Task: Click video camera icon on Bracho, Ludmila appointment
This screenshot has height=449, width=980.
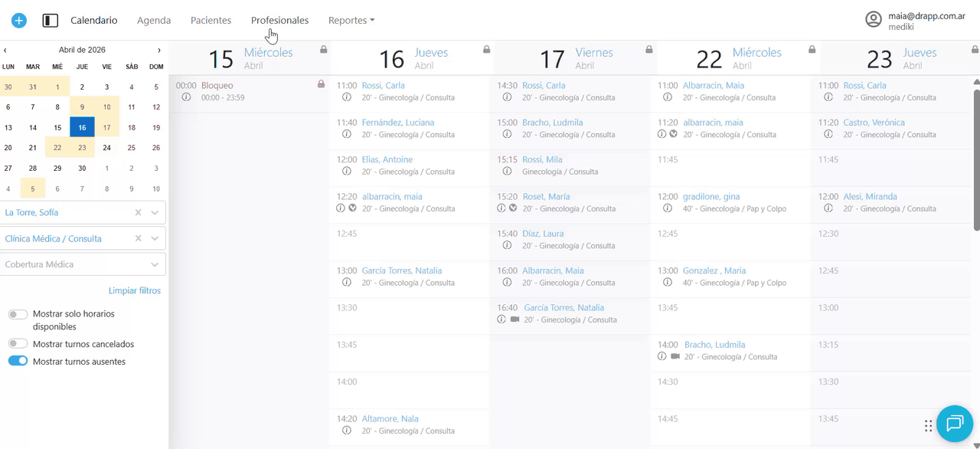Action: click(x=675, y=356)
